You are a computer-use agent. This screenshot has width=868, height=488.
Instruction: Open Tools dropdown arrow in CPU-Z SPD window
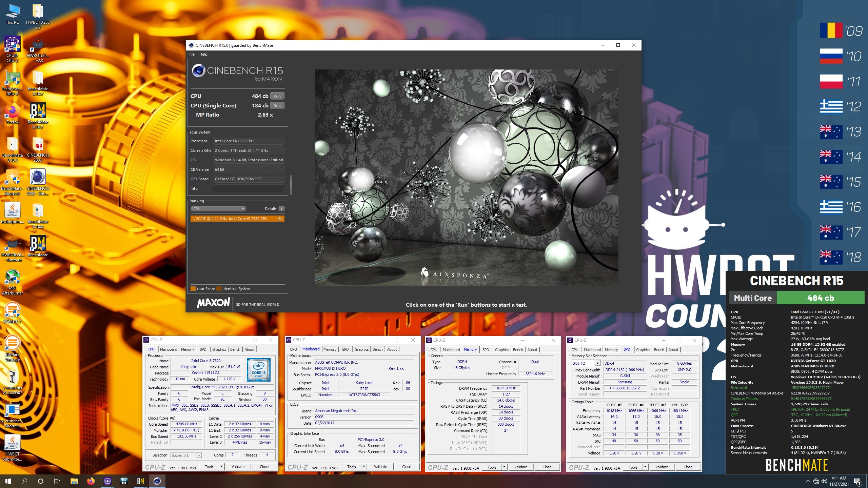[x=645, y=467]
